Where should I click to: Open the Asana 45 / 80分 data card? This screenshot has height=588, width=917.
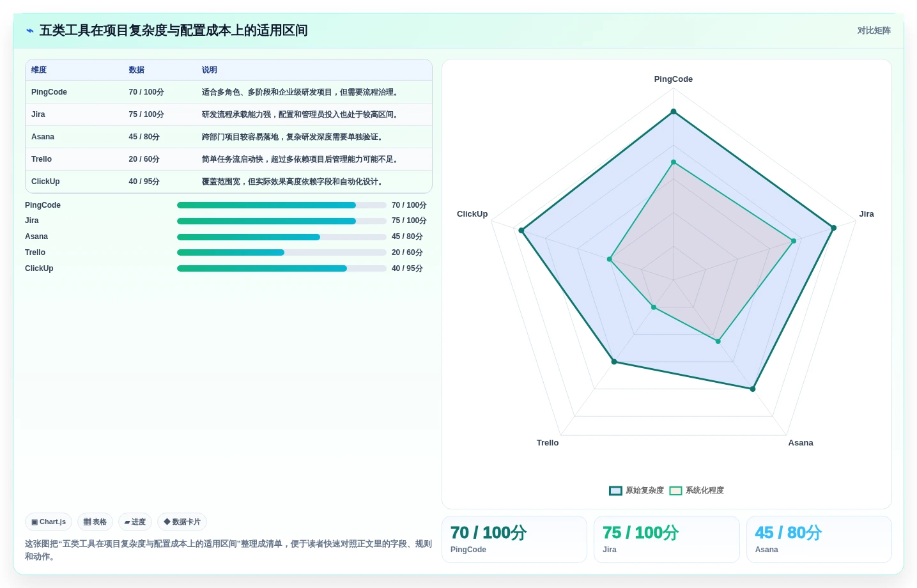pos(819,539)
